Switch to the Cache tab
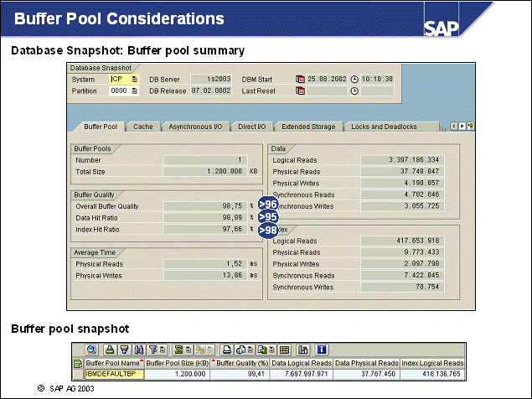 [x=142, y=127]
